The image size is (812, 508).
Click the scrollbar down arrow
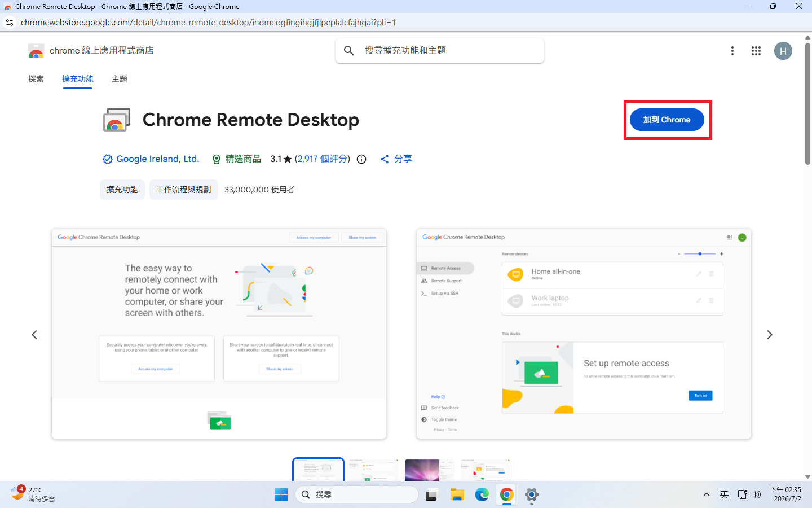[807, 476]
